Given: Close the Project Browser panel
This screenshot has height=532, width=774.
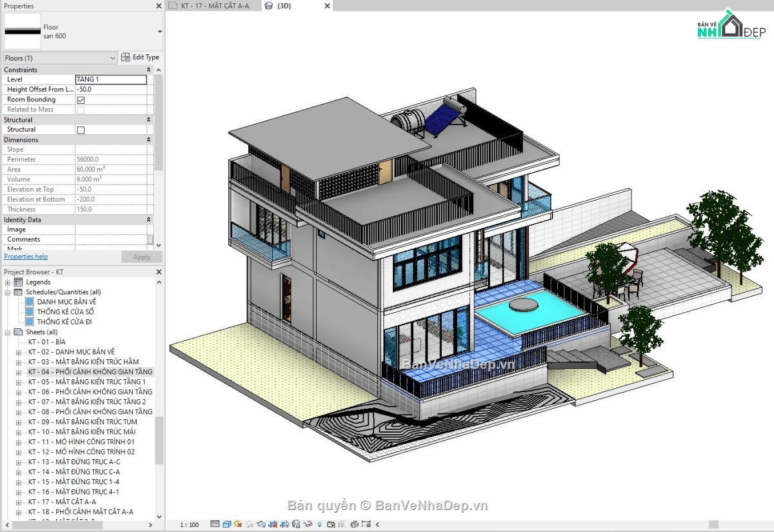Looking at the screenshot, I should point(159,272).
